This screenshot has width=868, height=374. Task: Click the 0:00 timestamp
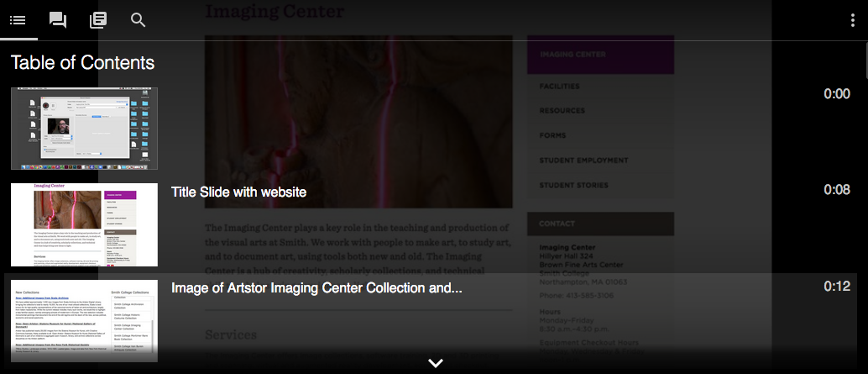coord(836,93)
